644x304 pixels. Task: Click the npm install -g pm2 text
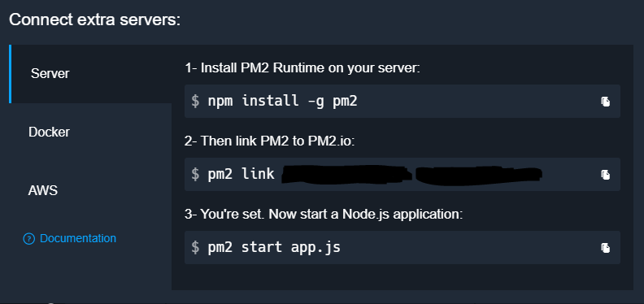click(x=283, y=101)
